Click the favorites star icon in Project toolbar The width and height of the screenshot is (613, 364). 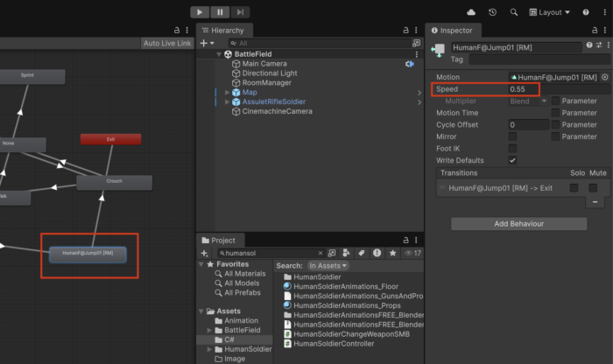(x=391, y=253)
